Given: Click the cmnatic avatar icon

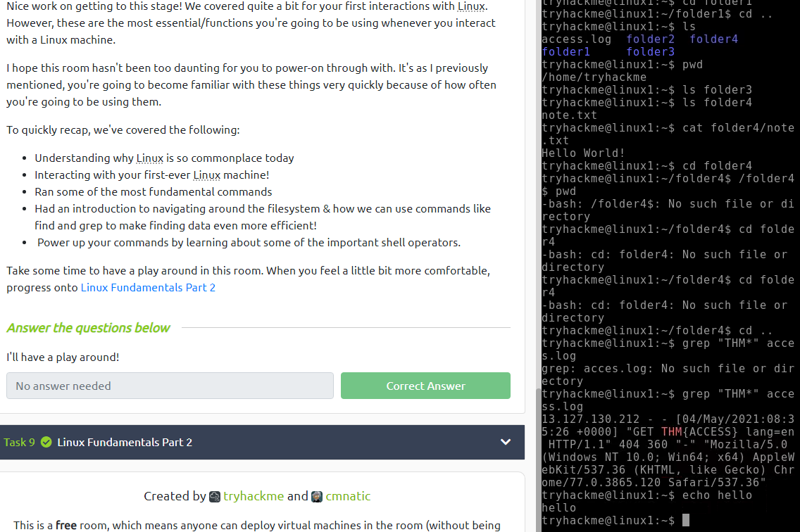Looking at the screenshot, I should [317, 496].
